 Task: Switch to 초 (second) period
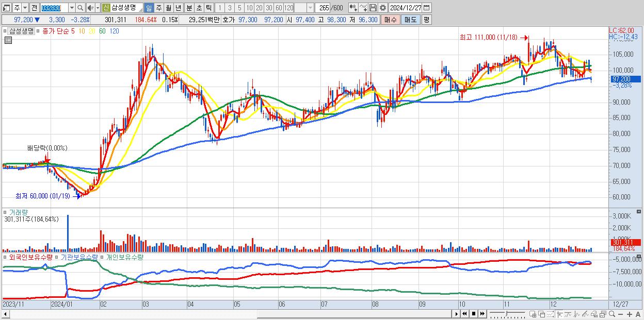[199, 8]
